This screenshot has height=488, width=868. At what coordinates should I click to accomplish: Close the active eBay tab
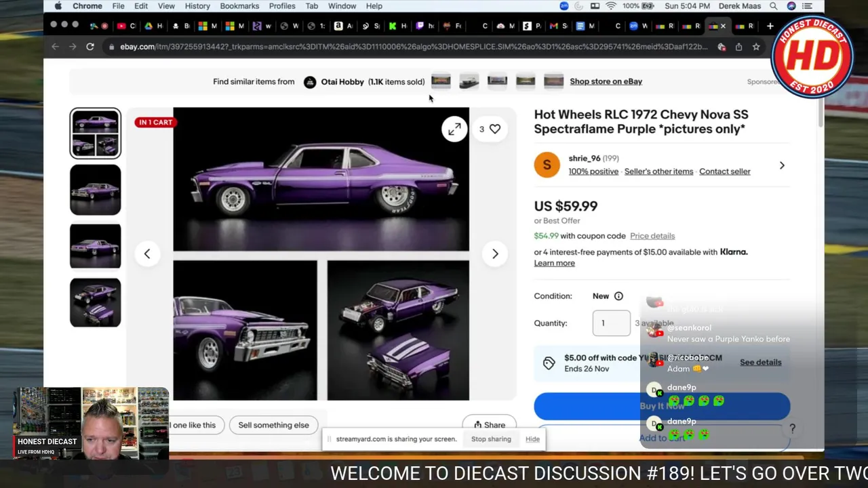[x=723, y=26]
